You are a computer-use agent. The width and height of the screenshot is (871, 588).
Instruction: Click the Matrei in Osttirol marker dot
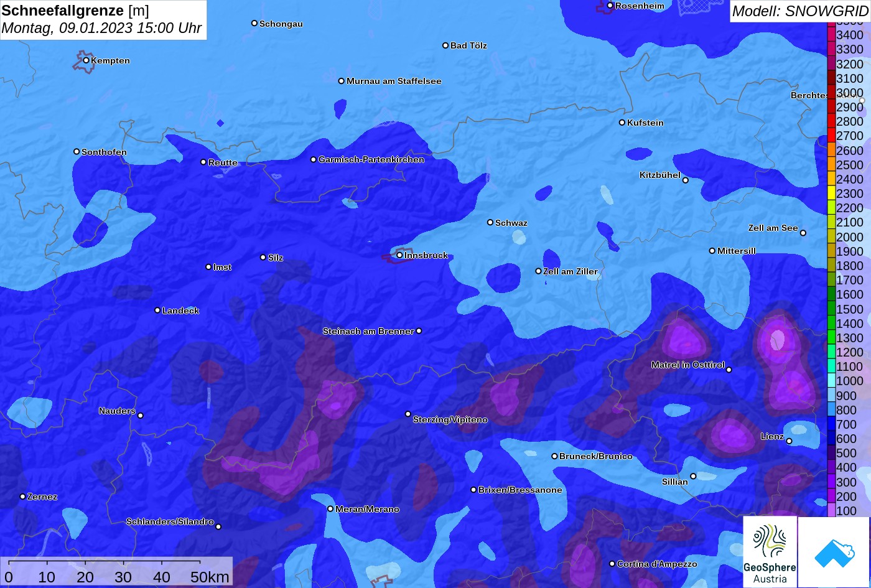(729, 370)
